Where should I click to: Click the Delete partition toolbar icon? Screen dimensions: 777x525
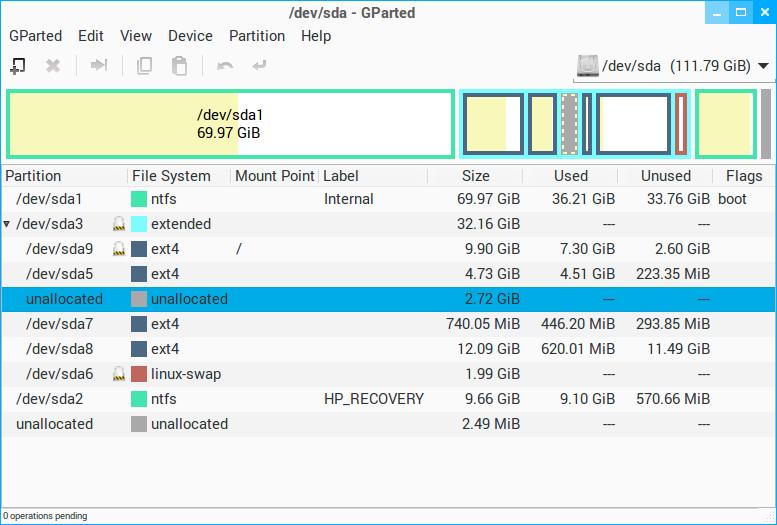53,66
